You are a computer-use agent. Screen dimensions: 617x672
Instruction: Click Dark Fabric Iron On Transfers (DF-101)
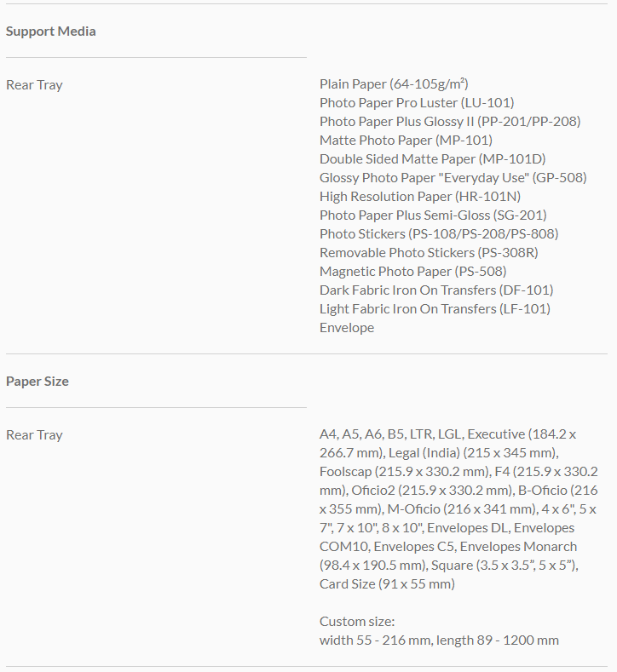436,290
